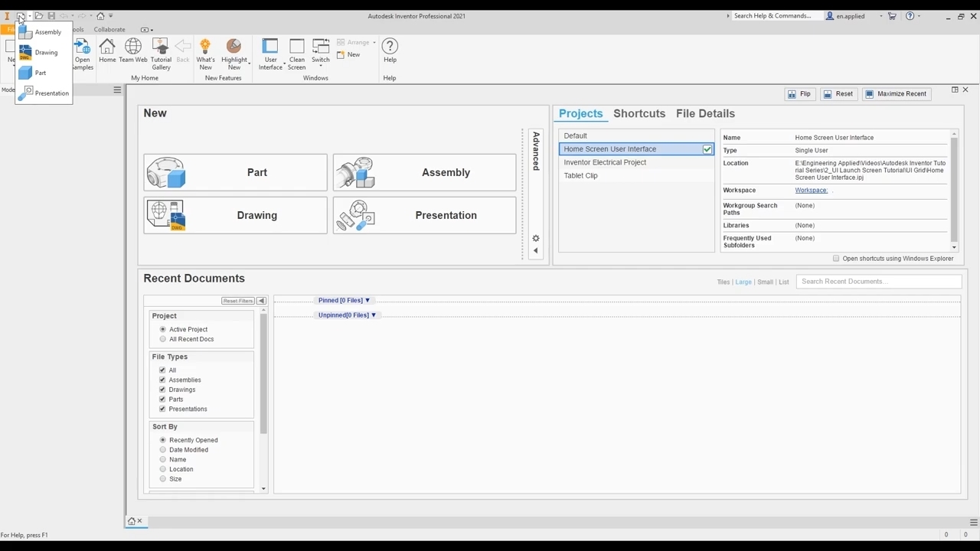Collapse the Pinned files group

pyautogui.click(x=344, y=301)
